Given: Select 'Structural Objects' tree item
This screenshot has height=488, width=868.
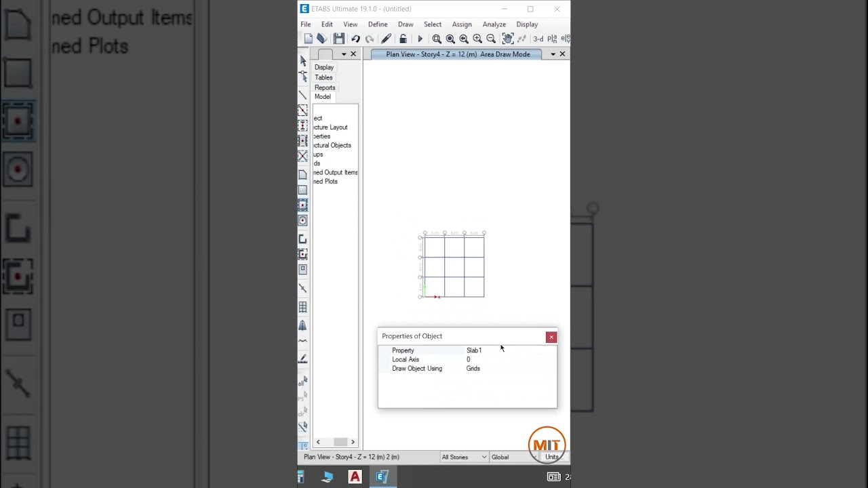Looking at the screenshot, I should coord(332,146).
